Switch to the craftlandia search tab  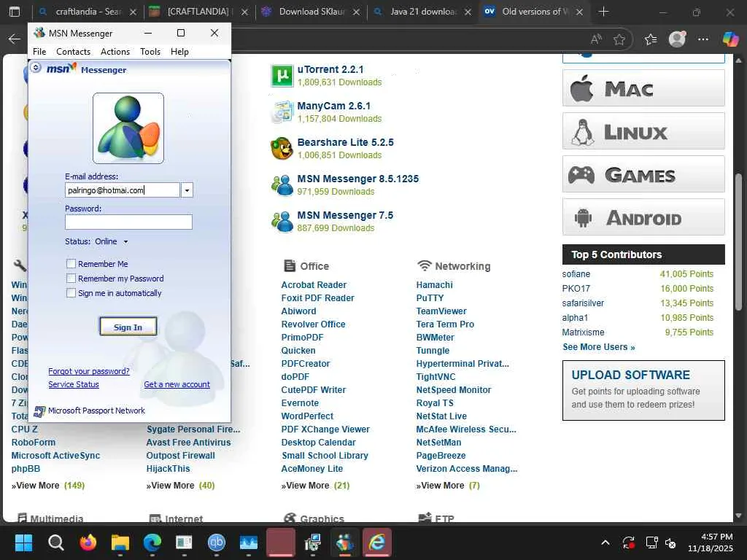[x=88, y=12]
